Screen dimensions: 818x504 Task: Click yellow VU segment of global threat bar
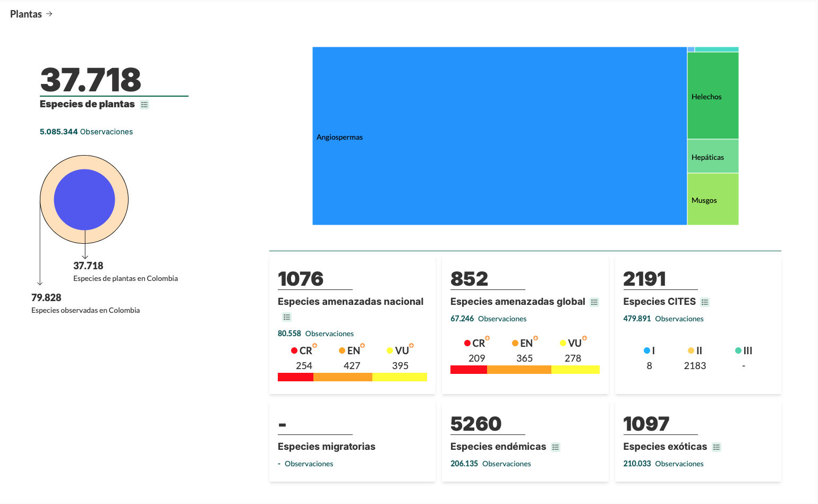[x=575, y=370]
